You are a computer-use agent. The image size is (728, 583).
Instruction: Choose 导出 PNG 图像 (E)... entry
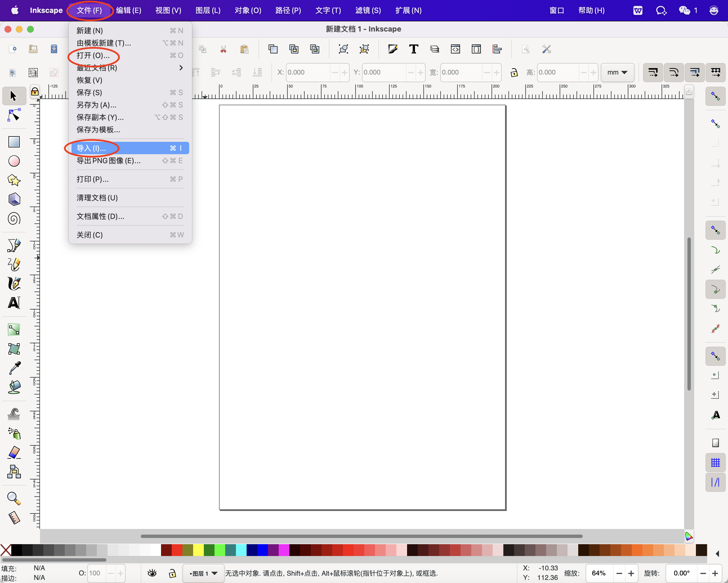(x=130, y=161)
